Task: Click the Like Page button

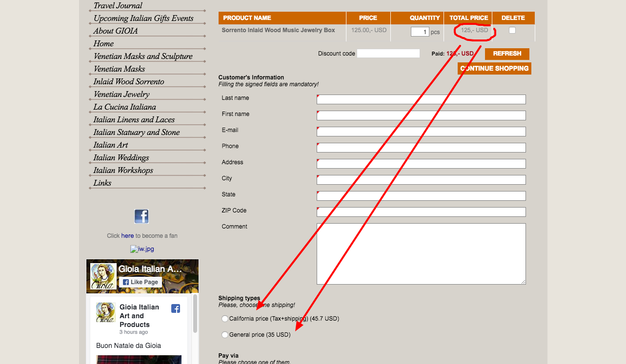Action: point(141,282)
